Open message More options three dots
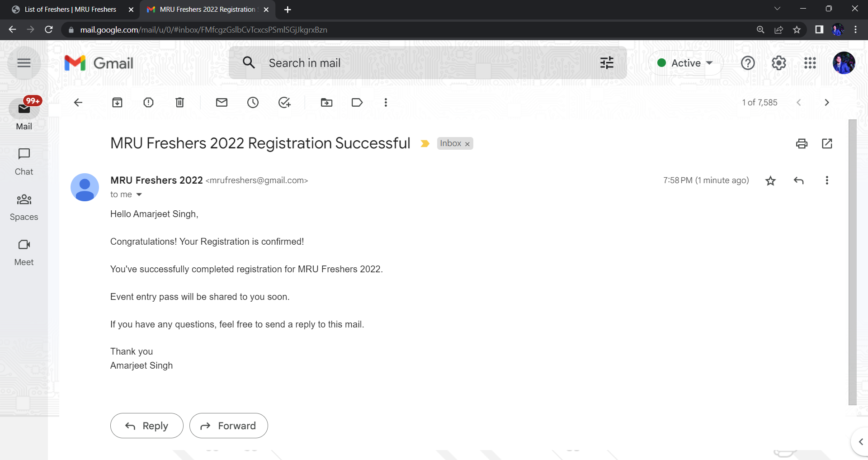The width and height of the screenshot is (868, 460). click(x=827, y=180)
